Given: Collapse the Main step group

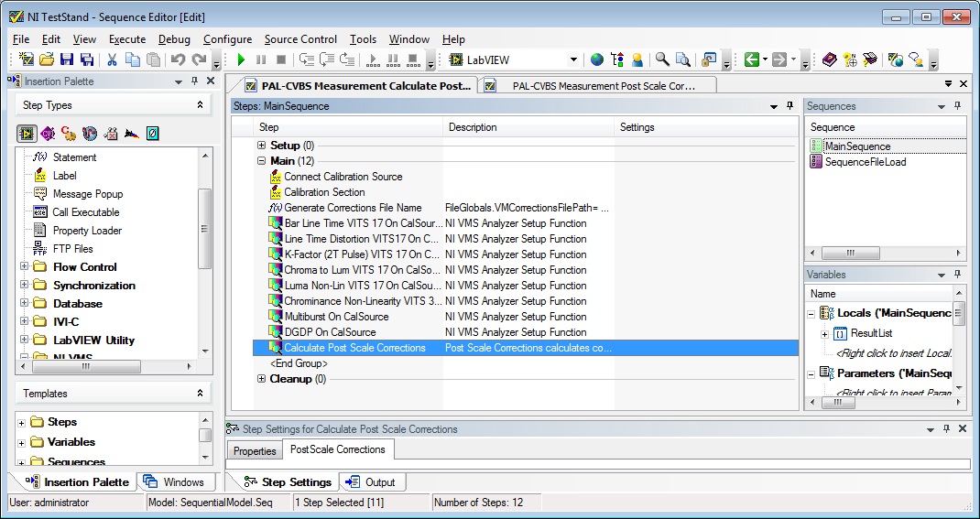Looking at the screenshot, I should click(x=261, y=161).
